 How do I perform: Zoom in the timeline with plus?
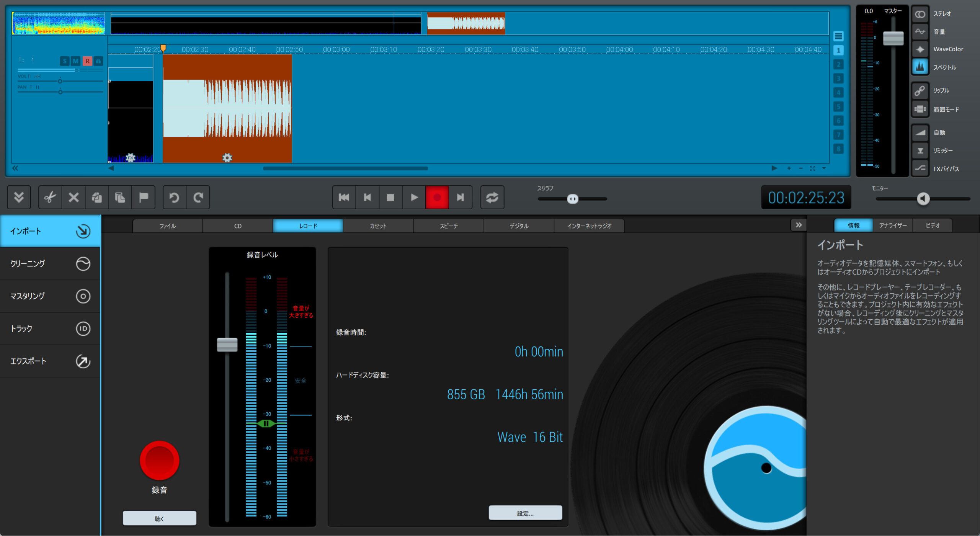[789, 168]
